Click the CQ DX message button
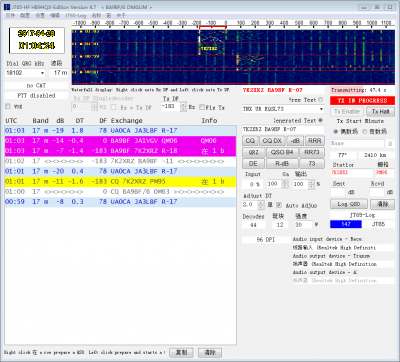 coord(272,141)
